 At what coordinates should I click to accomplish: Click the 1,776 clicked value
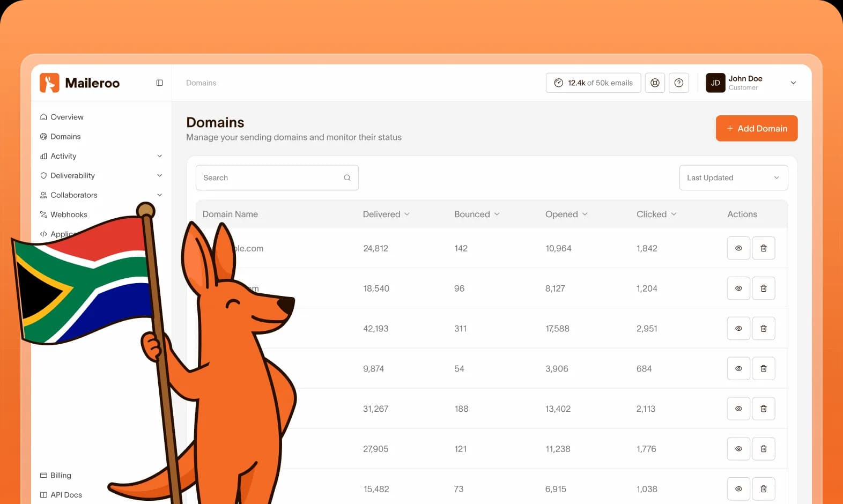pos(646,449)
